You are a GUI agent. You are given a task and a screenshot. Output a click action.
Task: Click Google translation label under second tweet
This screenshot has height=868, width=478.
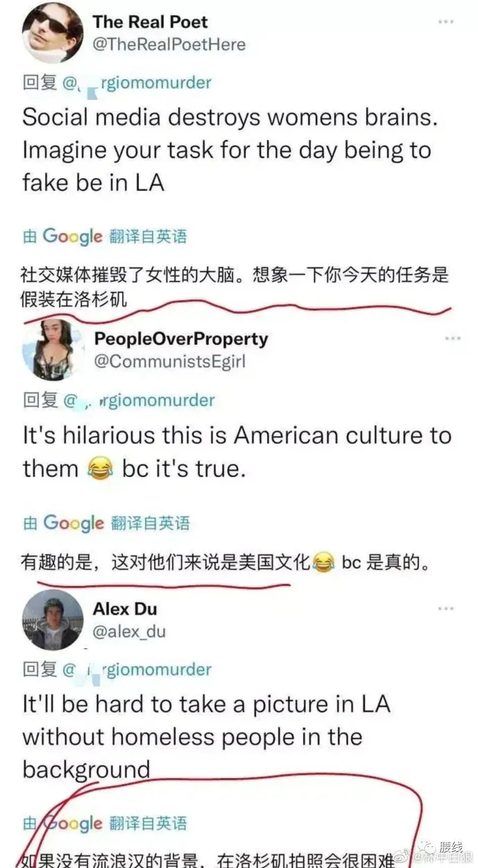point(106,523)
